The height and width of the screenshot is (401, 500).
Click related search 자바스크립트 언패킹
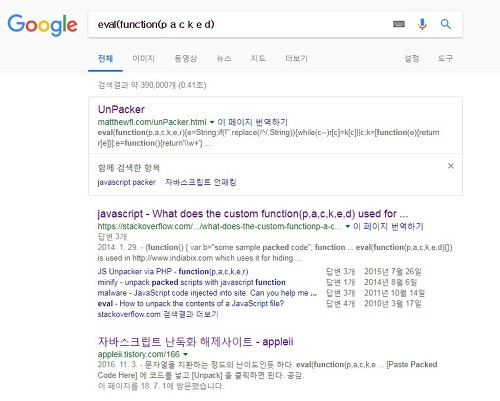point(201,182)
